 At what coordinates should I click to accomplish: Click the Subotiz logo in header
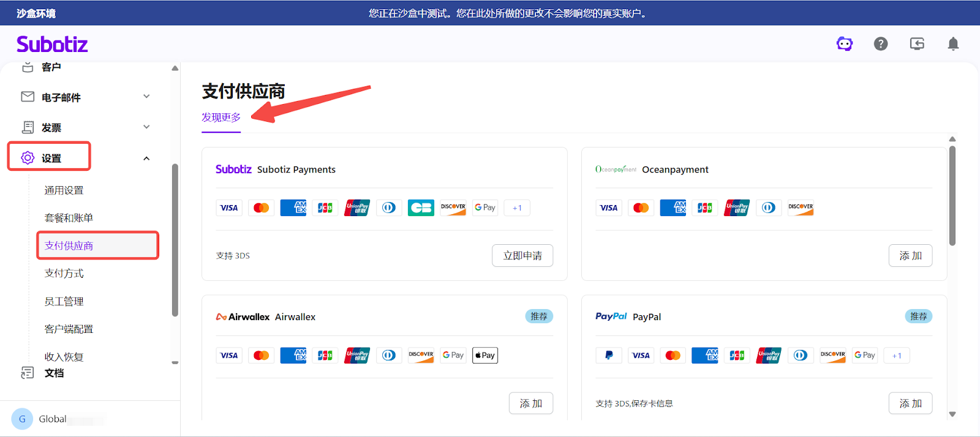(52, 44)
